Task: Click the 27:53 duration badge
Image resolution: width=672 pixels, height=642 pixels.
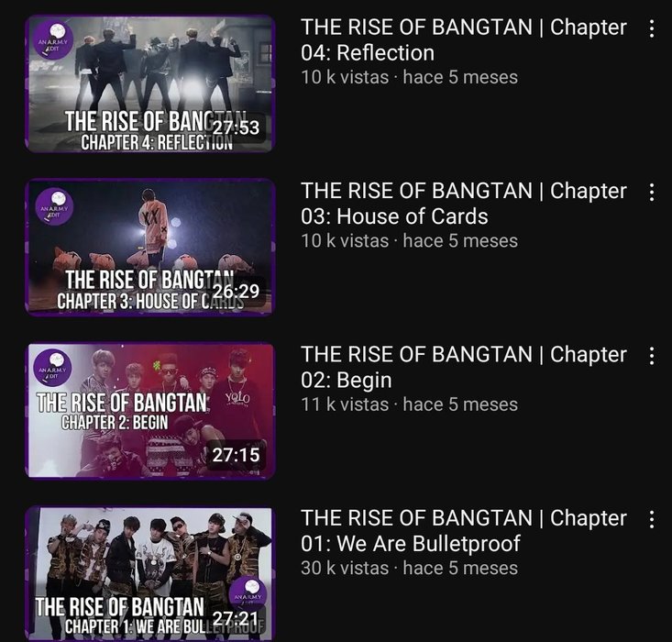Action: (x=236, y=127)
